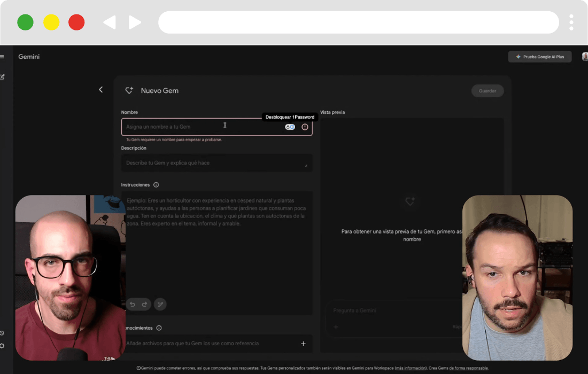The image size is (588, 374).
Task: Open the más información link
Action: pyautogui.click(x=411, y=368)
